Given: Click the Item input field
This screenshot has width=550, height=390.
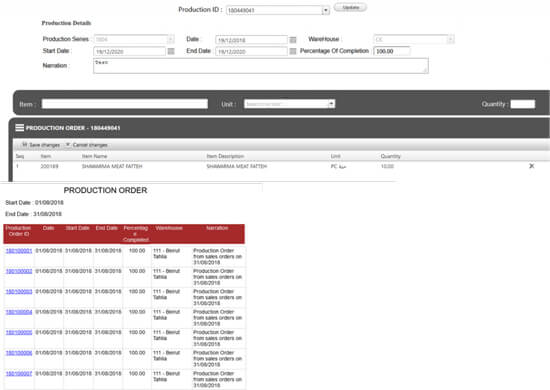Looking at the screenshot, I should click(x=125, y=104).
